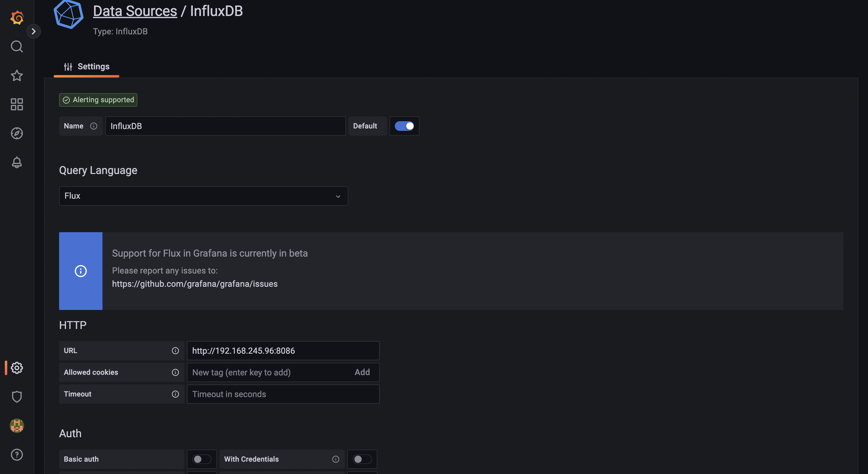Open the Flux query language dropdown
This screenshot has height=474, width=868.
point(203,196)
